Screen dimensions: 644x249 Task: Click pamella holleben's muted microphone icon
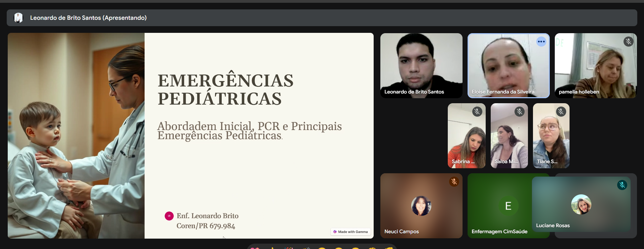click(628, 42)
